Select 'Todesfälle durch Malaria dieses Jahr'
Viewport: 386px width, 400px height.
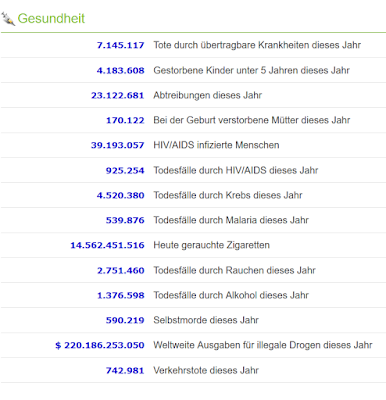231,220
